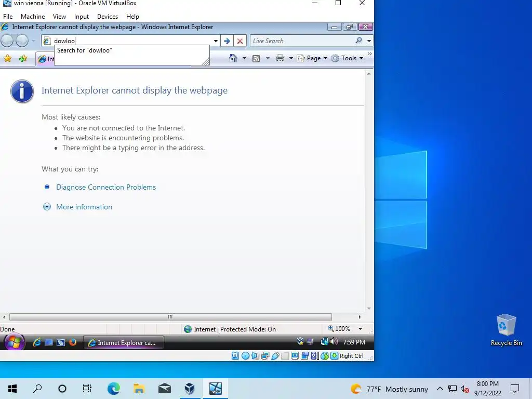532x399 pixels.
Task: Click the RSS feeds icon
Action: coord(256,58)
